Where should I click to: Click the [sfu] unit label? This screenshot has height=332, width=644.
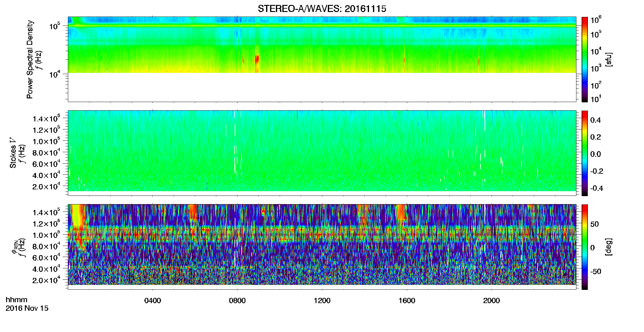(609, 59)
